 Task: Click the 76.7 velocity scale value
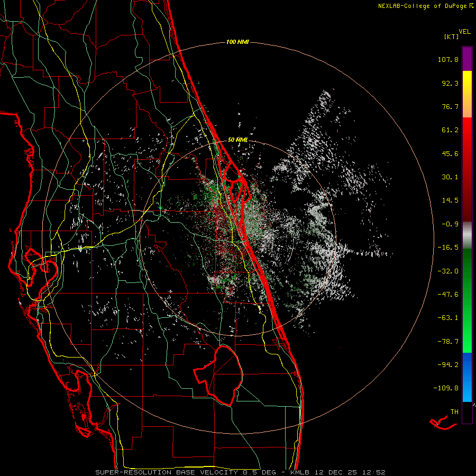pyautogui.click(x=450, y=106)
